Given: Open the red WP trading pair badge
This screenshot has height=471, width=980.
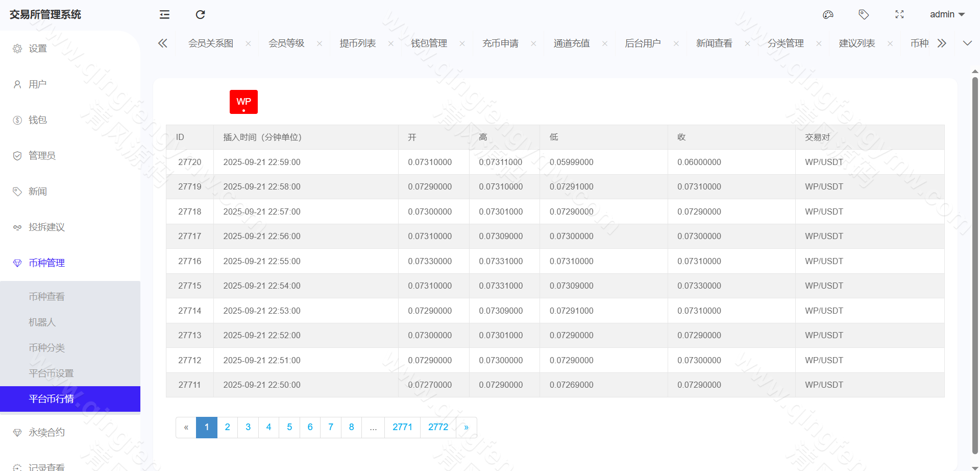Looking at the screenshot, I should point(243,101).
